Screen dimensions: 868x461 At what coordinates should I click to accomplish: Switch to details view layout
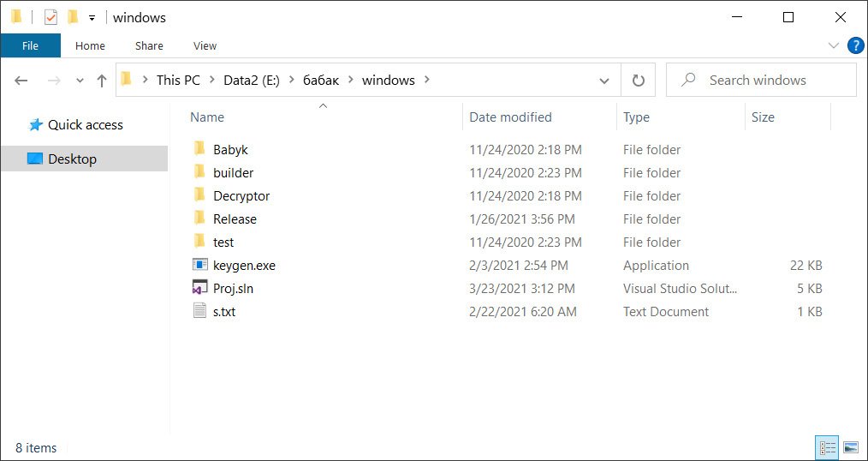pyautogui.click(x=827, y=447)
